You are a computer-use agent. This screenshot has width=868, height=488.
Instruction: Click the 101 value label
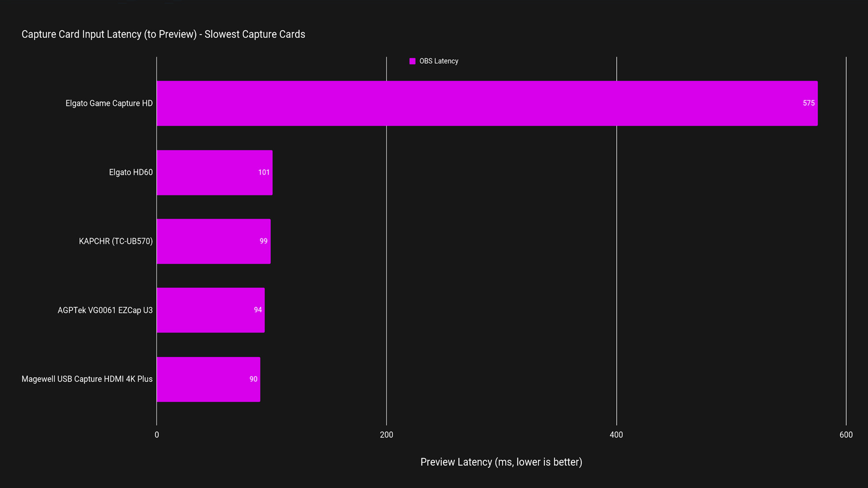[x=264, y=173]
